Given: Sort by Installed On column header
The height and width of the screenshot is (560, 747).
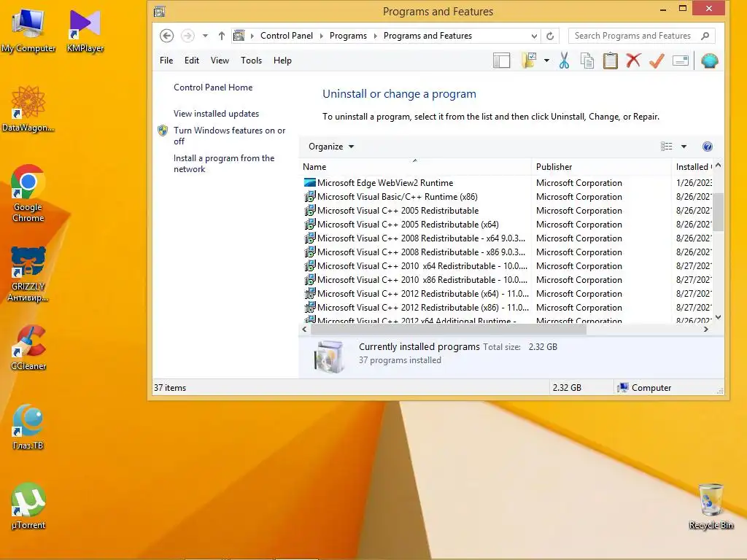Looking at the screenshot, I should point(692,167).
